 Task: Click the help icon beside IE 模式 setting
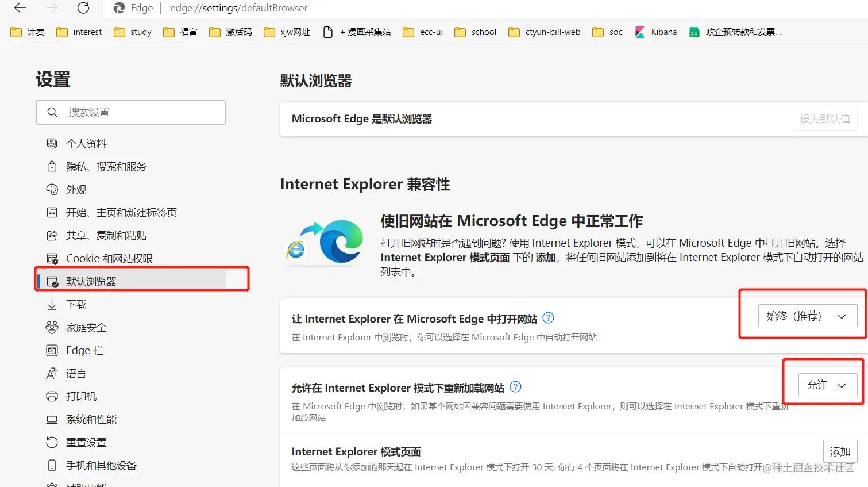pyautogui.click(x=515, y=387)
